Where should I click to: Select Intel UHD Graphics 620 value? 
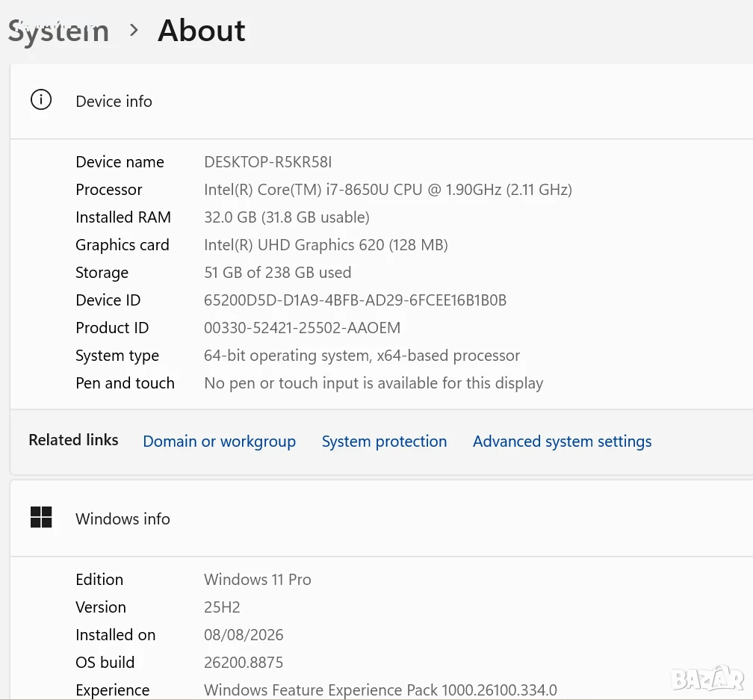point(326,245)
